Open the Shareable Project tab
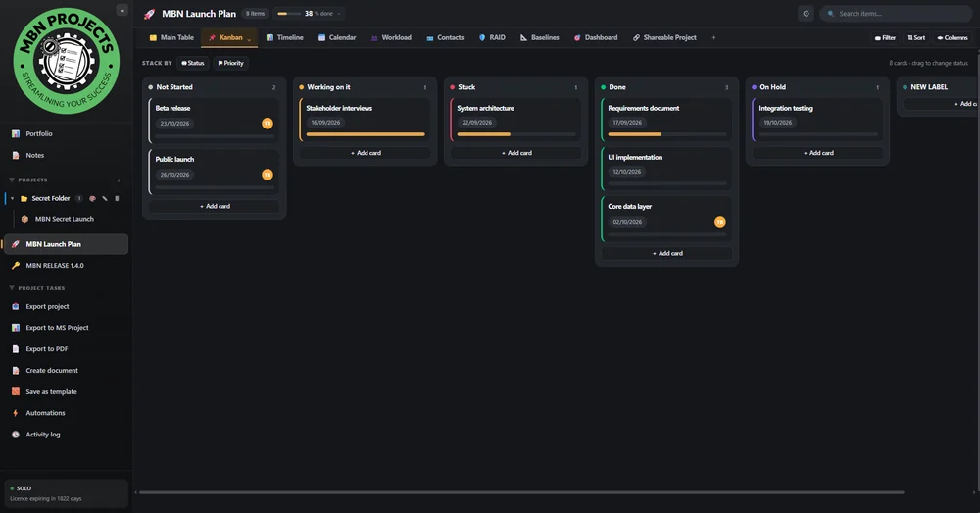 (x=664, y=37)
